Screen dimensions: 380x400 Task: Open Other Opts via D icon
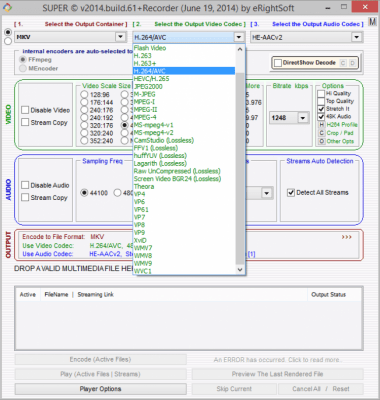(321, 141)
